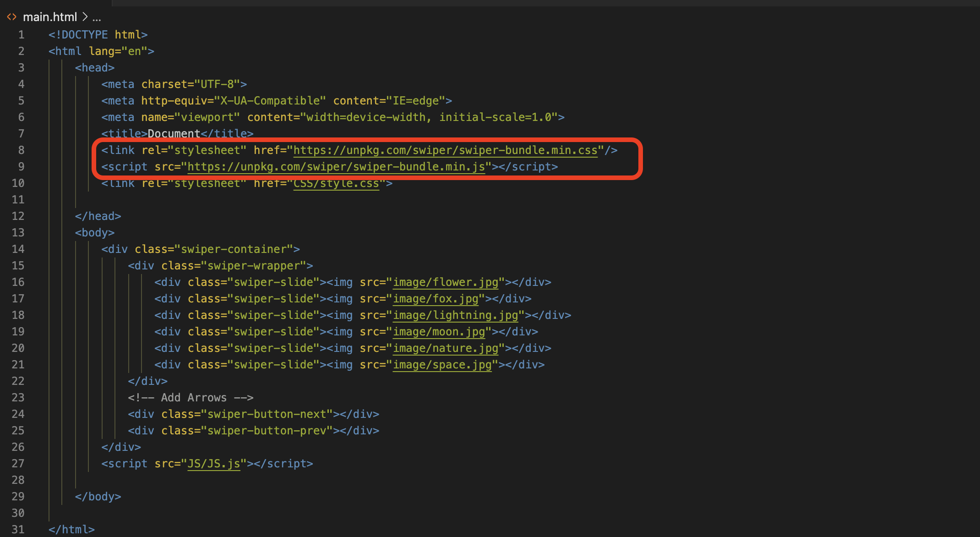Open the image/flower.jpg path link
This screenshot has height=537, width=980.
[445, 282]
